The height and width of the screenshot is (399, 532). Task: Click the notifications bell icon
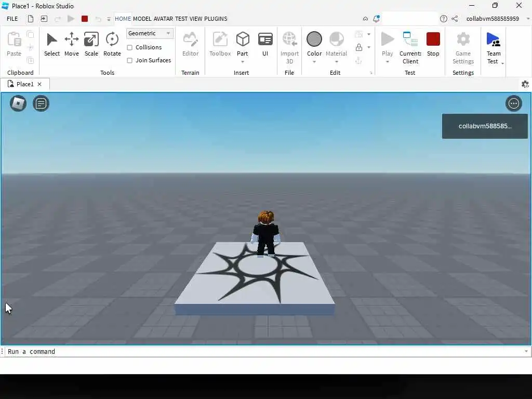(376, 19)
